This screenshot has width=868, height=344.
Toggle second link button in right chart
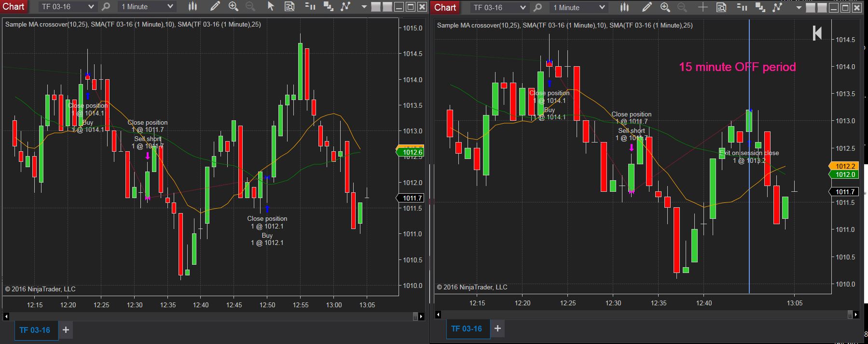pos(822,8)
